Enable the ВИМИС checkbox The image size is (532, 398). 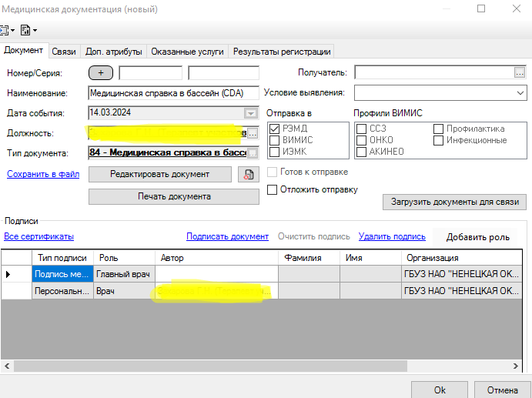[x=274, y=140]
